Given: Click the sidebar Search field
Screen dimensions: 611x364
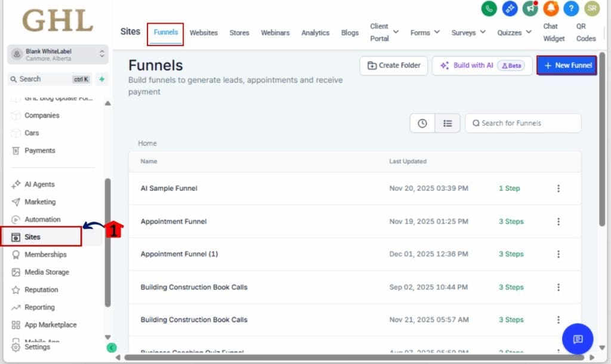Looking at the screenshot, I should (50, 79).
